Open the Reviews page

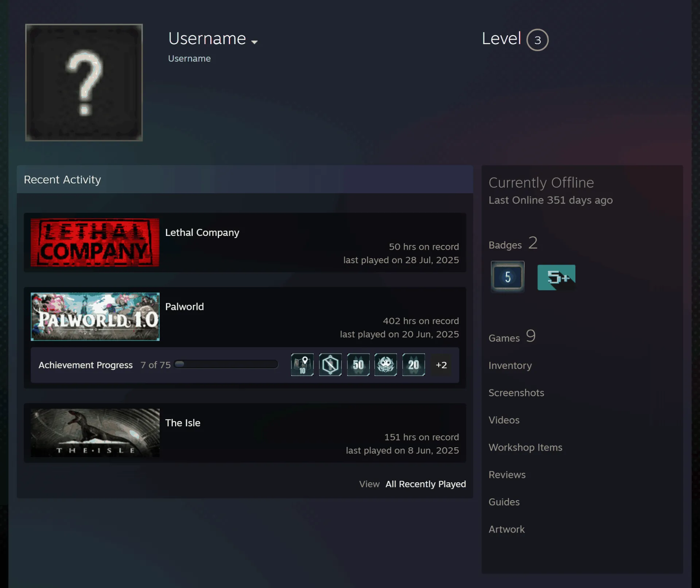tap(507, 475)
